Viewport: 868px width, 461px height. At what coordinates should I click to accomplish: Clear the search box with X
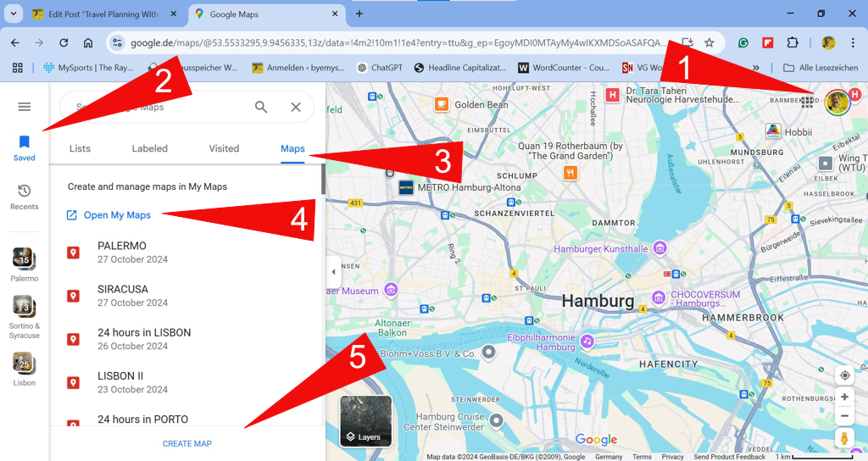coord(296,107)
